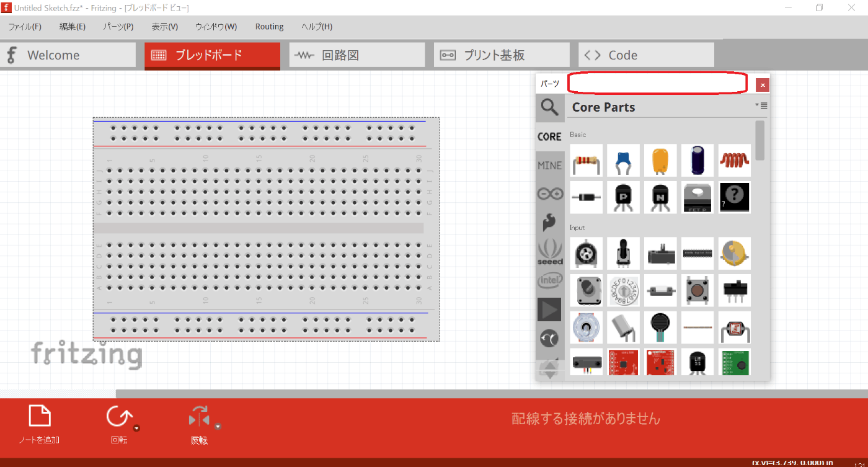Switch to the ブレッドボード tab
This screenshot has width=868, height=467.
tap(212, 56)
